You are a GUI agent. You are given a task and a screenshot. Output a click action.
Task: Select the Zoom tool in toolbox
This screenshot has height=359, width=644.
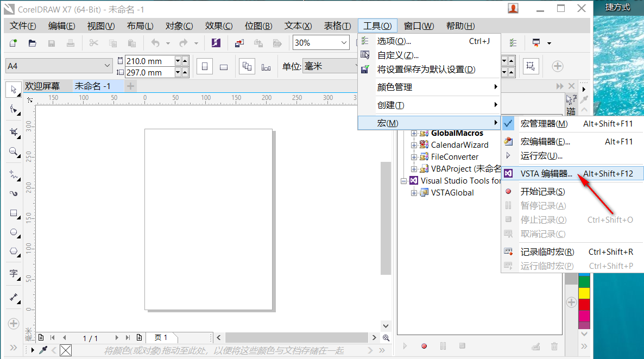pos(14,152)
